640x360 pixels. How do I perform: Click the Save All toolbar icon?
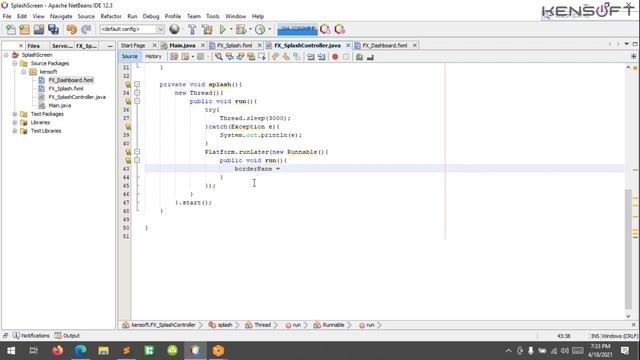53,29
